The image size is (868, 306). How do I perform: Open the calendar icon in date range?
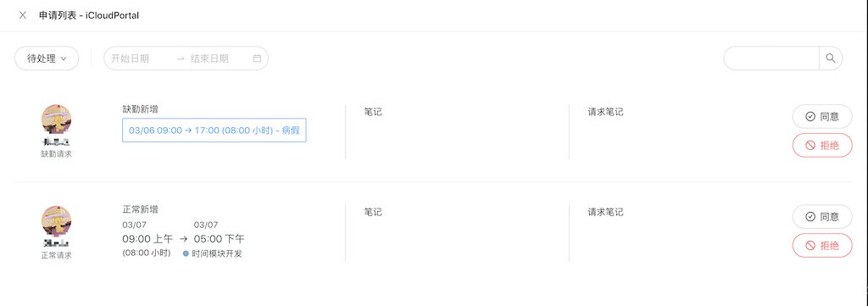pos(257,58)
